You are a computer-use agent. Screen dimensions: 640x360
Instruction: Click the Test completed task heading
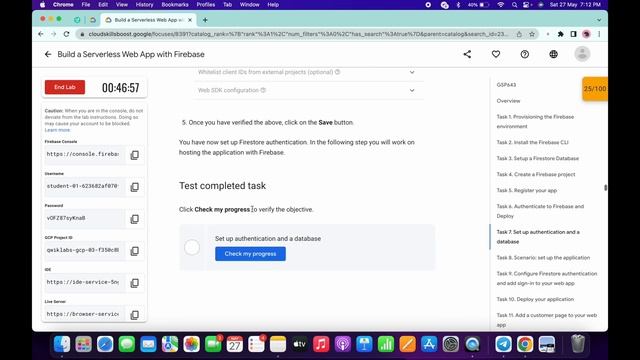222,186
